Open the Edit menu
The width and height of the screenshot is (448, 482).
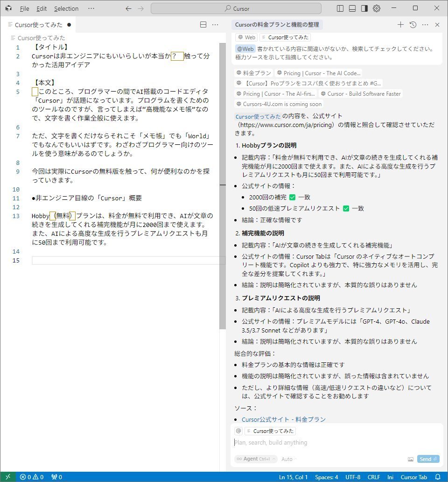pyautogui.click(x=42, y=8)
